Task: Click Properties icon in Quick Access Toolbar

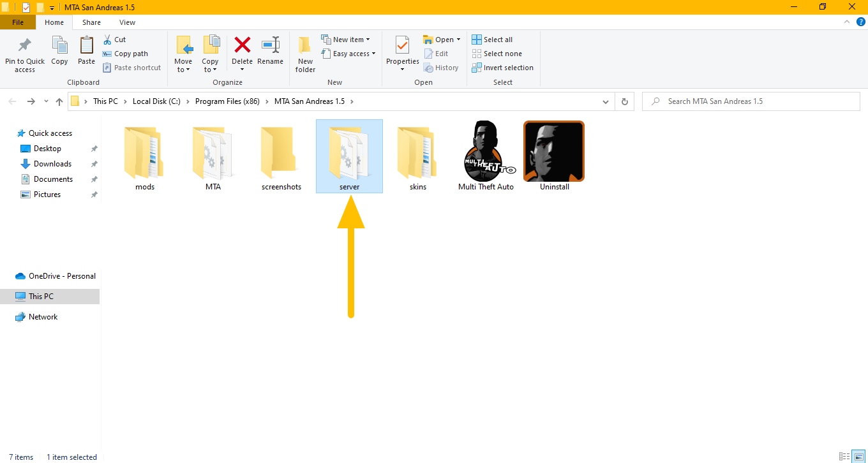Action: pyautogui.click(x=26, y=8)
